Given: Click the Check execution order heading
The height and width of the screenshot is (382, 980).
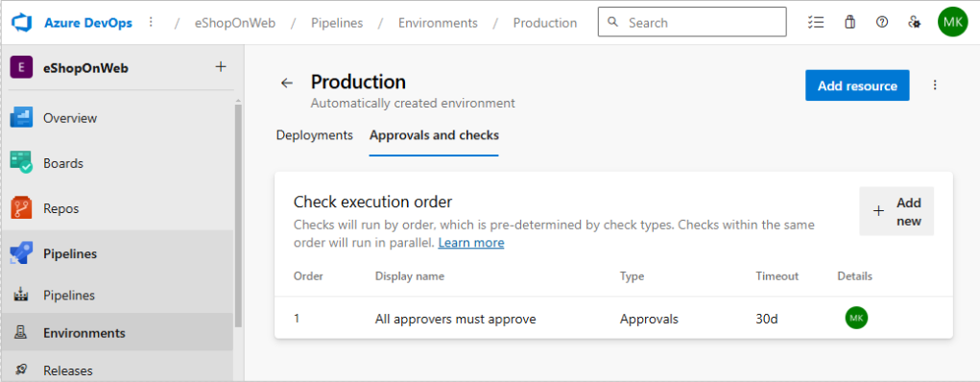Looking at the screenshot, I should (x=372, y=202).
